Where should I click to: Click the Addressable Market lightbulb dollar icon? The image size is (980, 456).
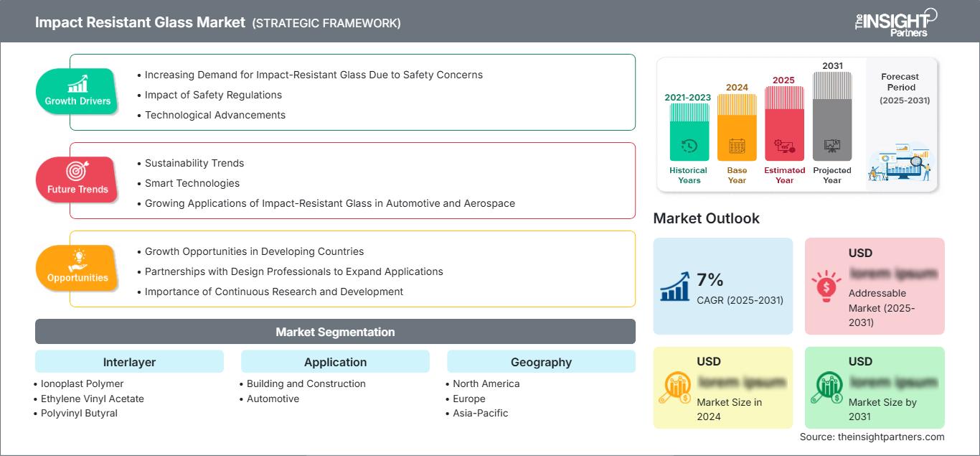(x=826, y=286)
